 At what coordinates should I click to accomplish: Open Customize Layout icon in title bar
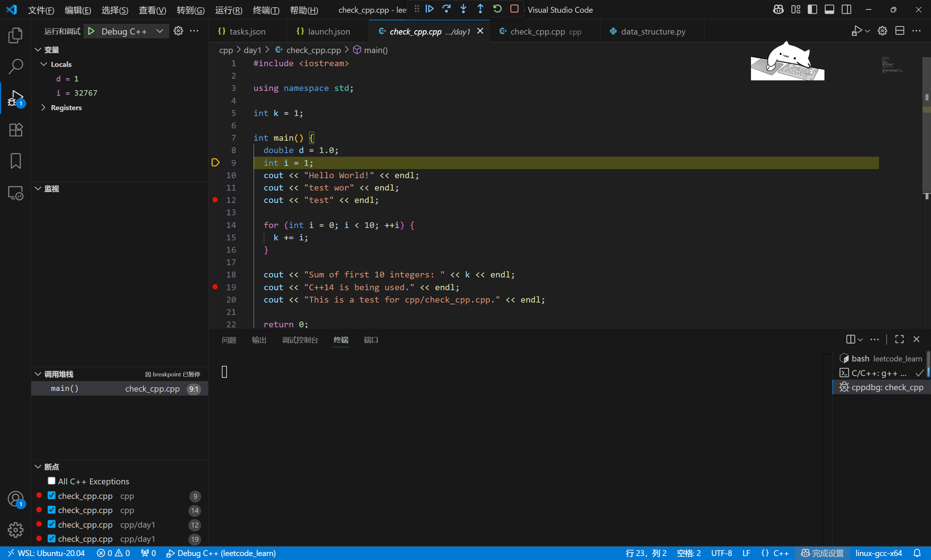click(795, 9)
